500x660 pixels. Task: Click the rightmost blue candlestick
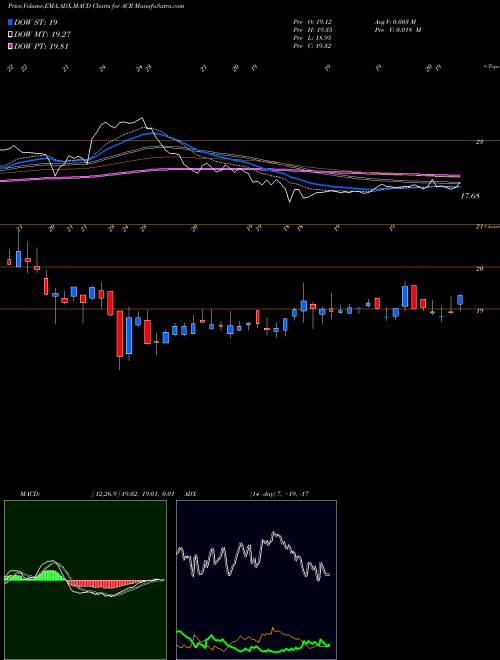coord(460,300)
